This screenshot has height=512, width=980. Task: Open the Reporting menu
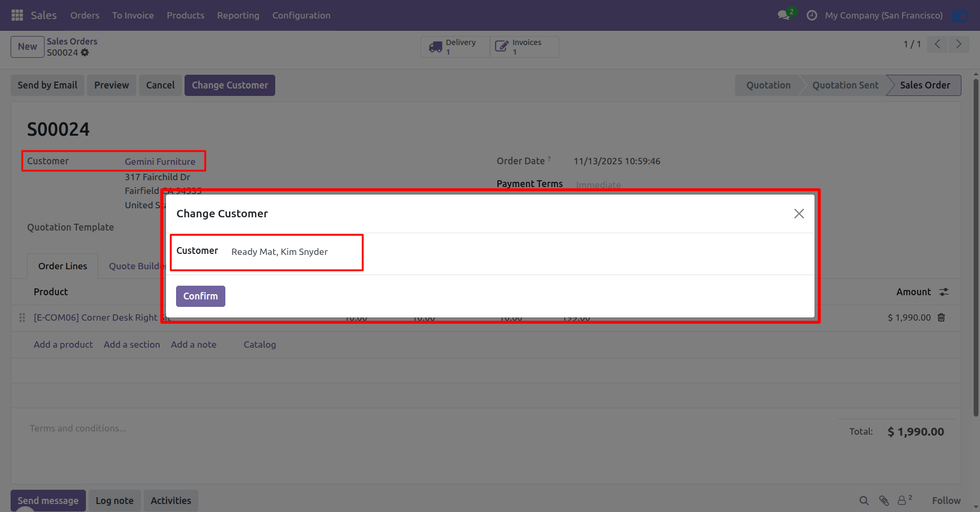coord(238,15)
